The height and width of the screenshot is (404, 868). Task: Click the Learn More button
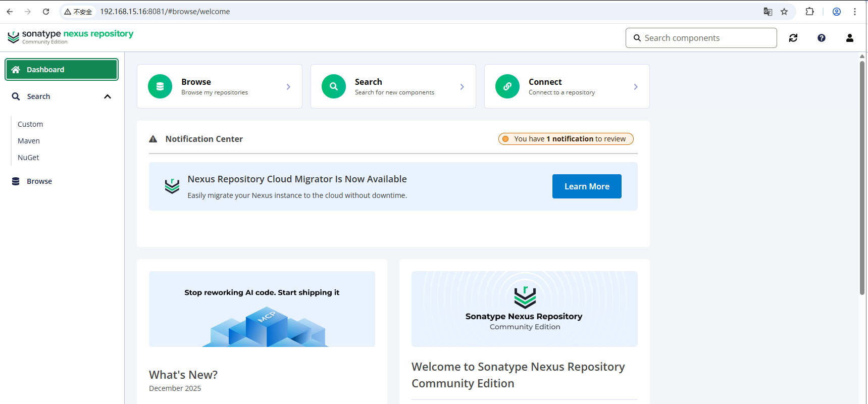coord(587,186)
